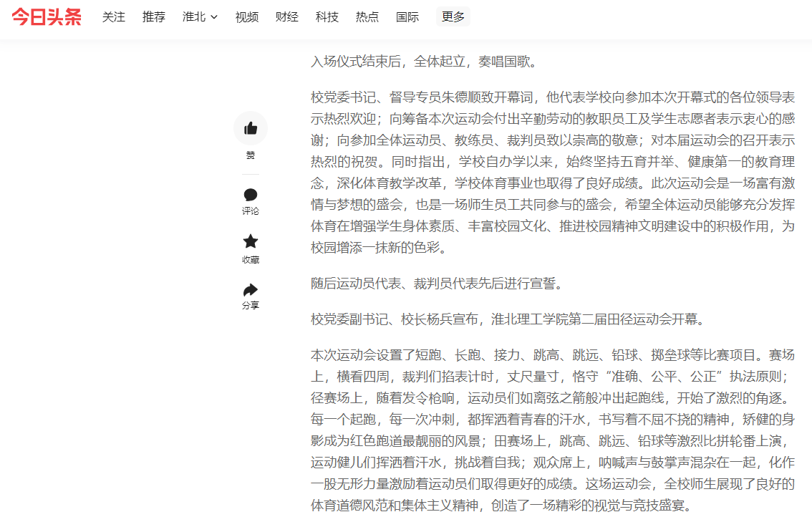
Task: Click the 赞 text label
Action: [x=251, y=155]
